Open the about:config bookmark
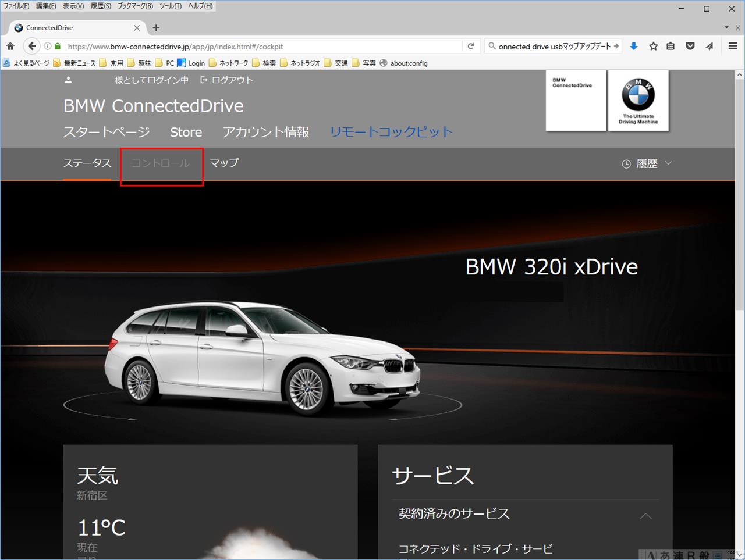This screenshot has width=745, height=560. (404, 63)
